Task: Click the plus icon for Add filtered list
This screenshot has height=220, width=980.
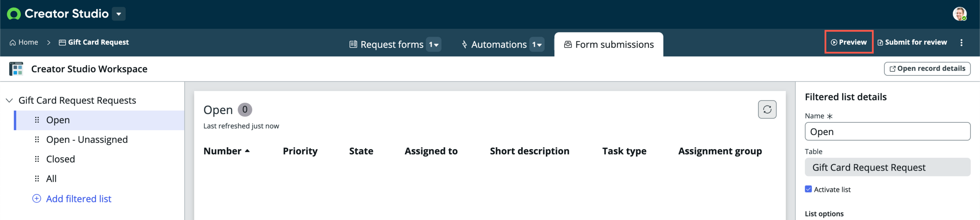Action: point(37,199)
